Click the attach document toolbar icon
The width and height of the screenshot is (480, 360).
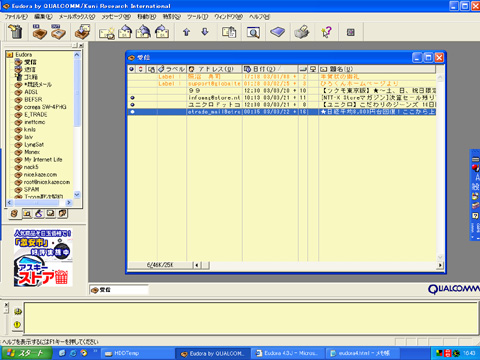229,32
